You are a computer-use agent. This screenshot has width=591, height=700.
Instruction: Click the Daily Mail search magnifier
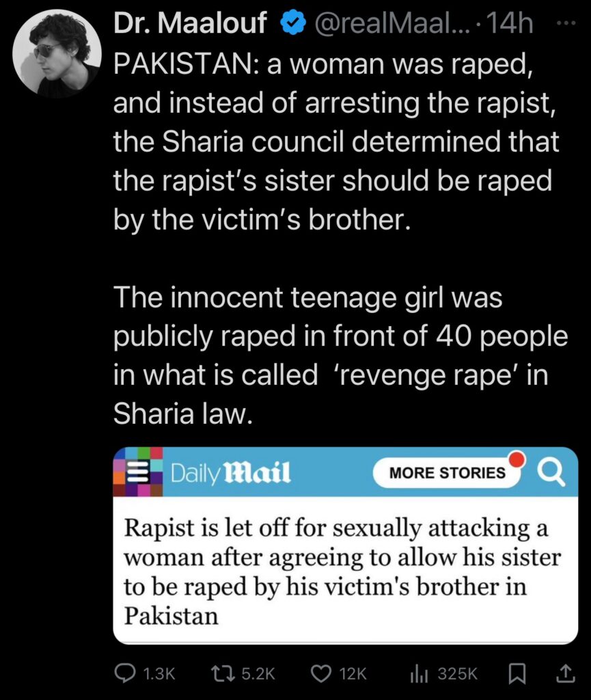point(552,472)
